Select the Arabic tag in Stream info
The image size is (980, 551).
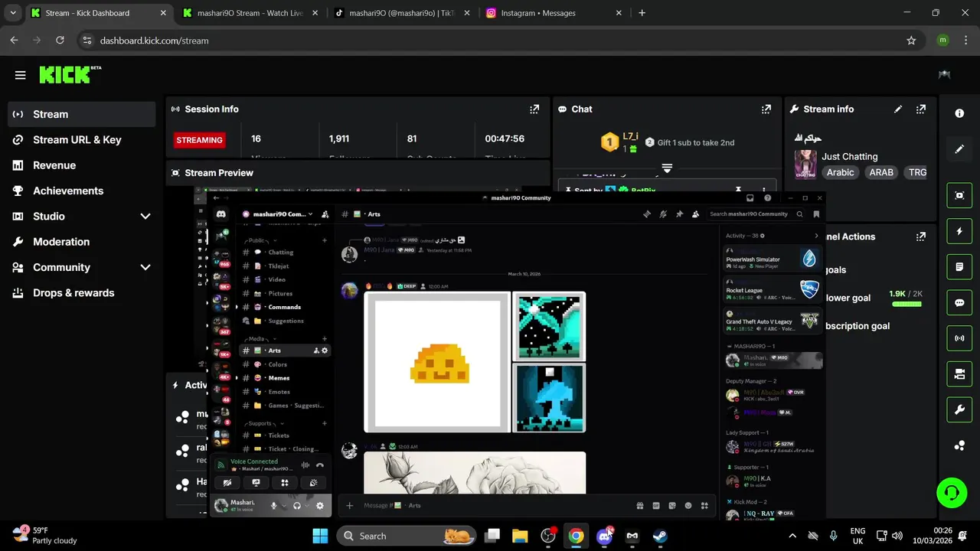[840, 172]
